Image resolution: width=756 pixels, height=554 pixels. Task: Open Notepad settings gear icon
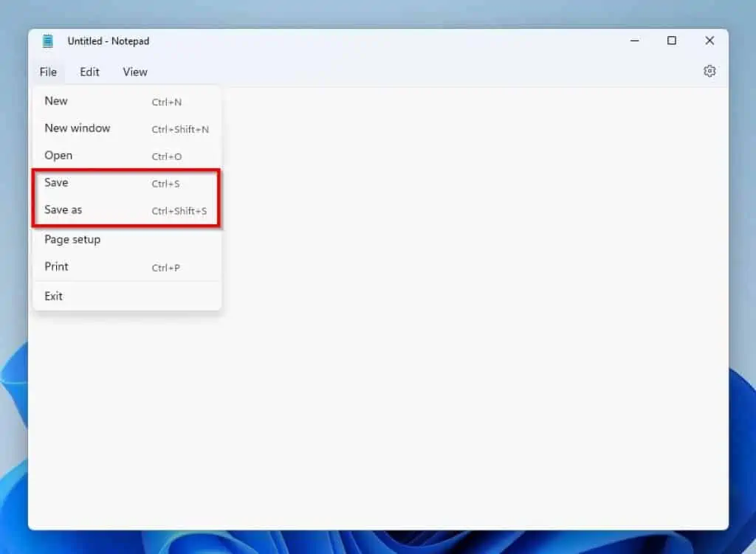coord(709,72)
